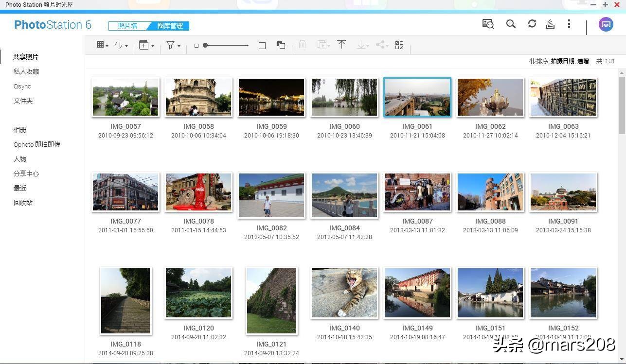Open 私人收藏 in the sidebar
The width and height of the screenshot is (626, 364).
pos(26,71)
